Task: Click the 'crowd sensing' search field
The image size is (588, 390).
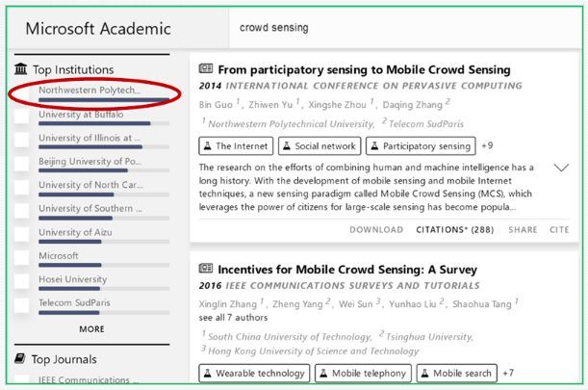Action: click(x=405, y=28)
